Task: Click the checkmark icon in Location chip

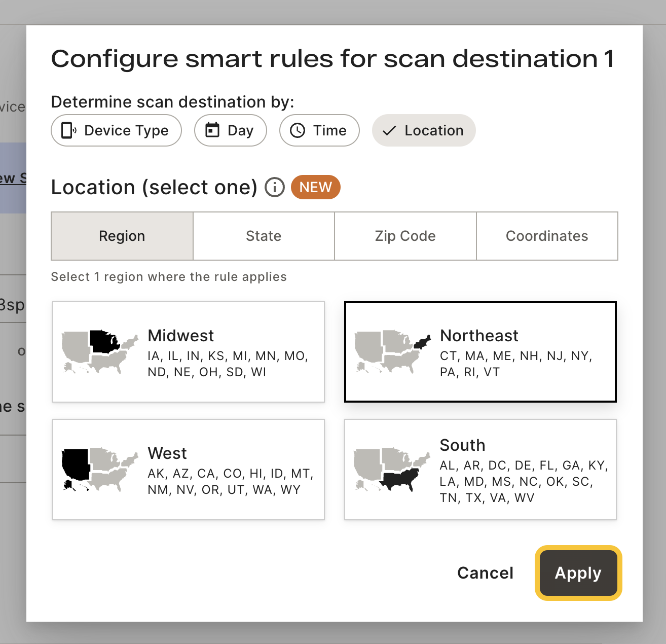Action: (x=389, y=131)
